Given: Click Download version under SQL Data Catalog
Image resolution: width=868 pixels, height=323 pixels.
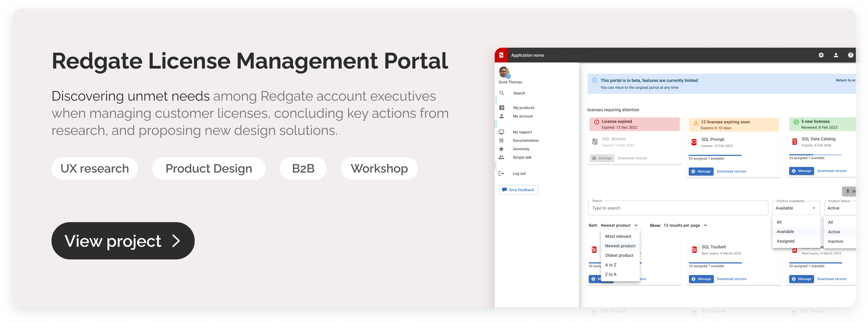Looking at the screenshot, I should [x=832, y=171].
